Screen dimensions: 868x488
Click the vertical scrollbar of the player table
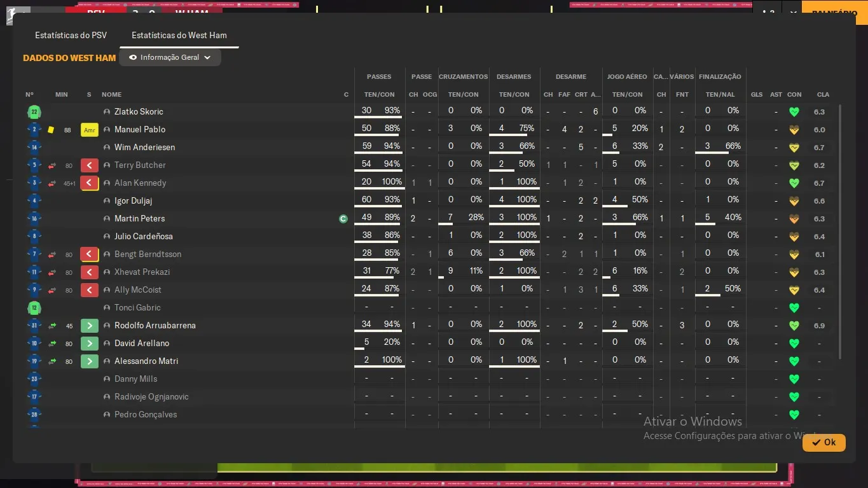click(840, 232)
